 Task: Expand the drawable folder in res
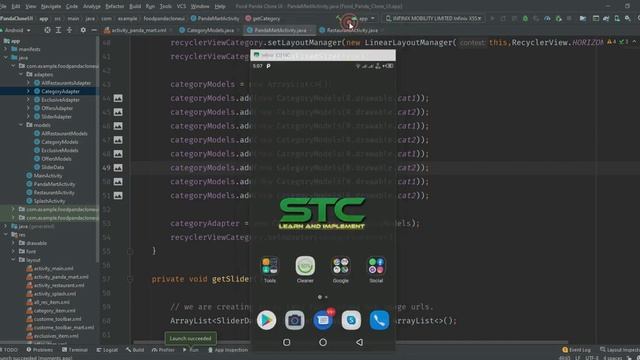coord(13,243)
